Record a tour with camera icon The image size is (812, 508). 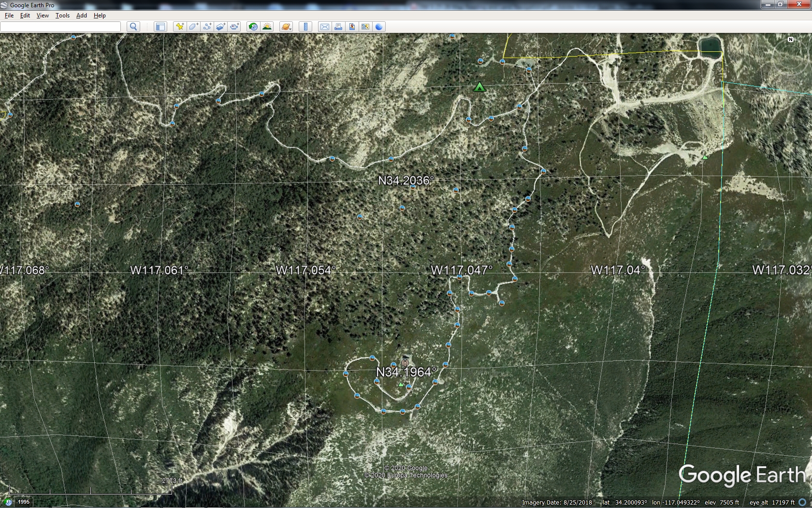(x=234, y=27)
